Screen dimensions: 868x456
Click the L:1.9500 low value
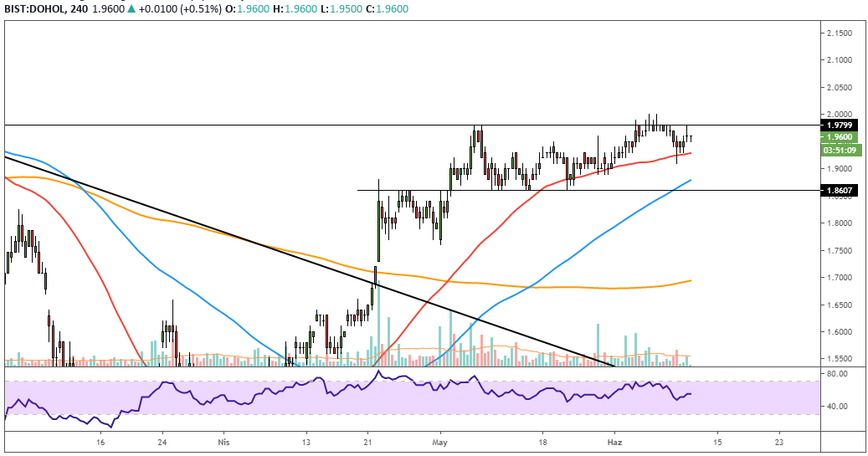pos(341,9)
